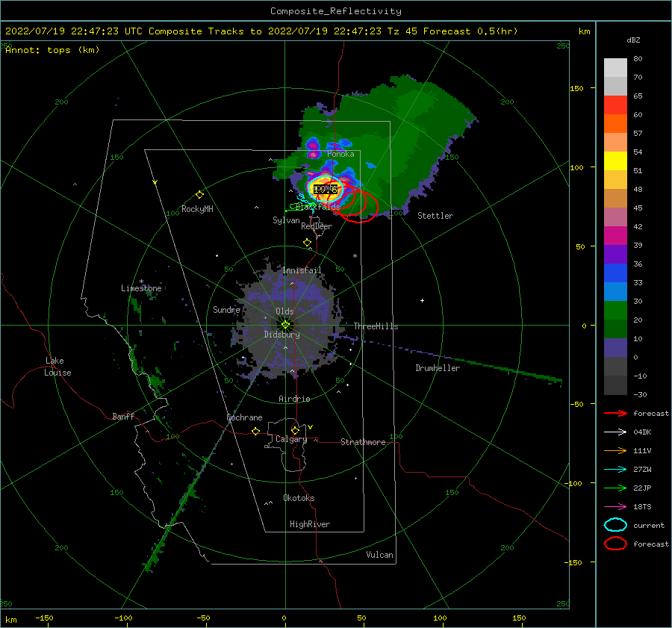
Task: Select the Olds label near radar center
Action: (x=284, y=311)
